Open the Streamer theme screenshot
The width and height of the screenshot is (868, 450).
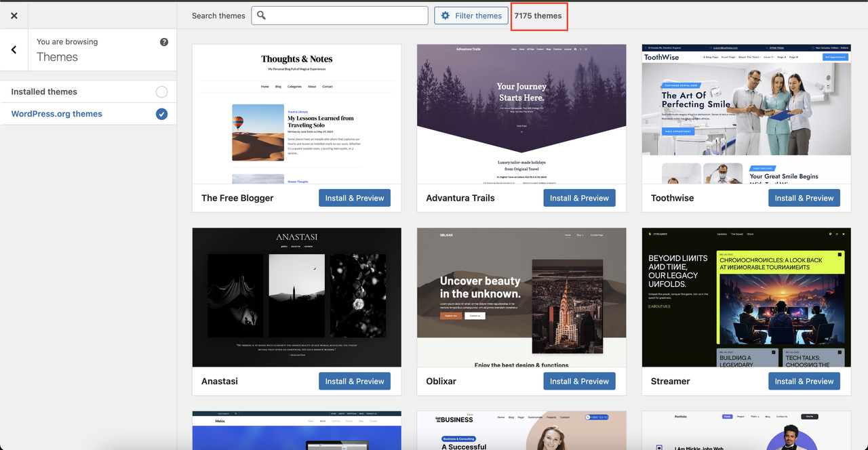[747, 298]
